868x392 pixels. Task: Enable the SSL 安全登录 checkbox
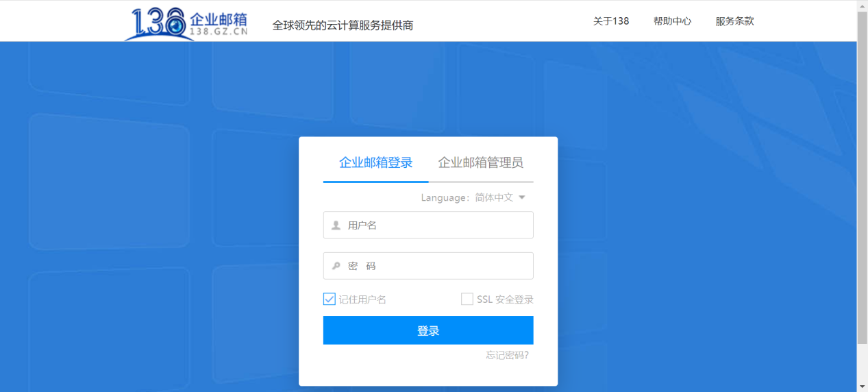tap(467, 299)
